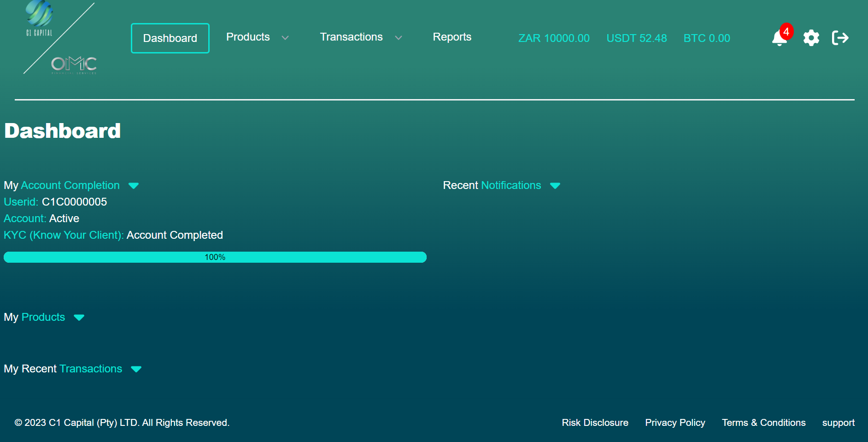Screen dimensions: 868x442
Task: Go to the Dashboard tab
Action: click(x=170, y=38)
